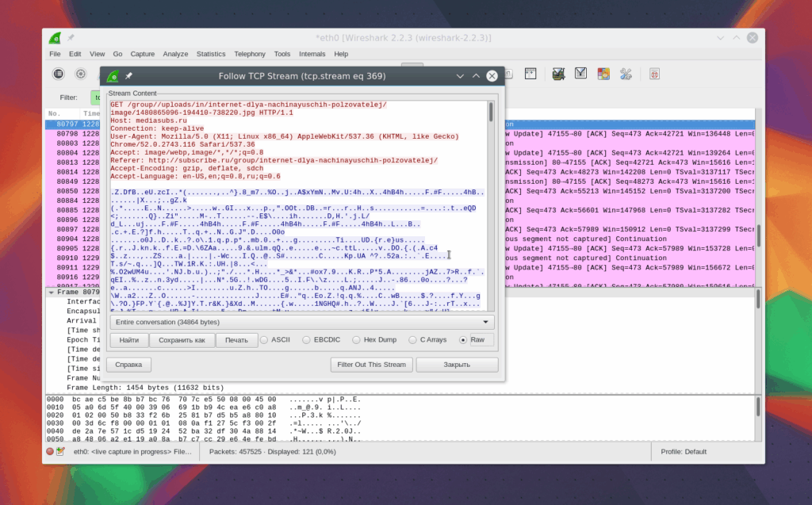Collapse the Frame tree node
Image resolution: width=812 pixels, height=505 pixels.
click(52, 292)
